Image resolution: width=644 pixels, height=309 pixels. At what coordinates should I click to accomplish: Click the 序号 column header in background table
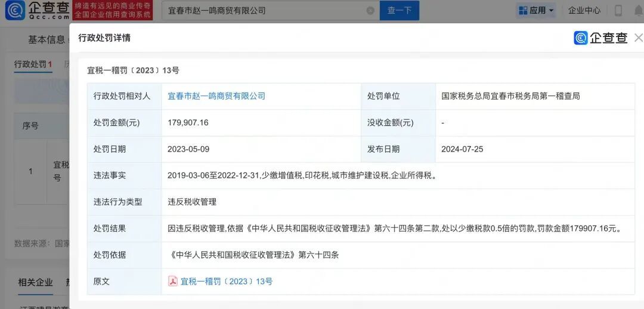click(x=30, y=126)
